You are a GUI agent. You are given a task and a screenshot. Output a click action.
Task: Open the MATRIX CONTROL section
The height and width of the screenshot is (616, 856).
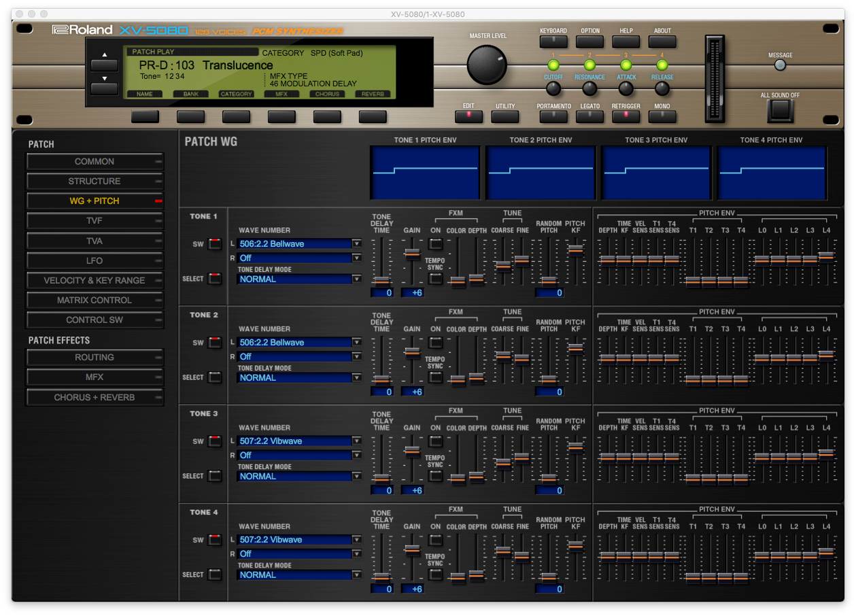click(x=95, y=300)
